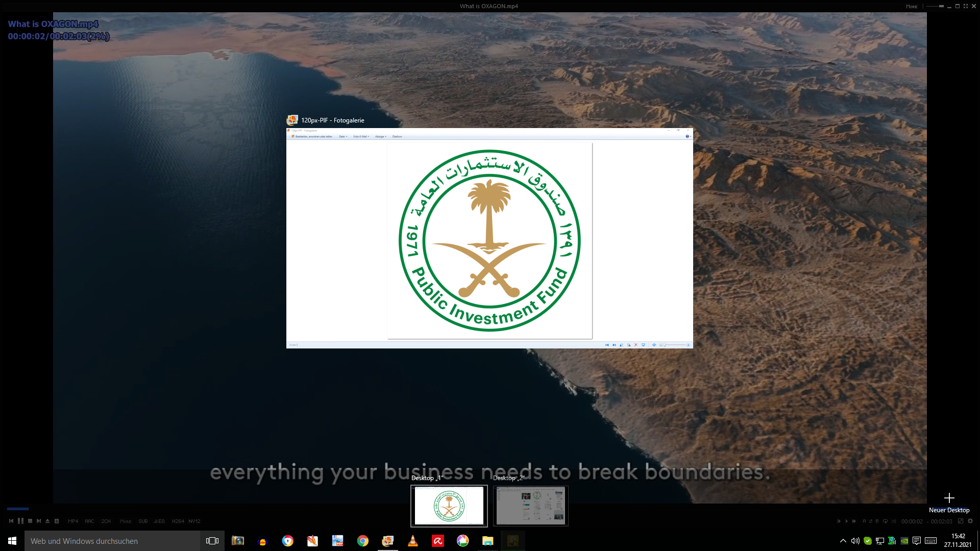Image resolution: width=980 pixels, height=551 pixels.
Task: Click the frame step button on right
Action: 839,521
